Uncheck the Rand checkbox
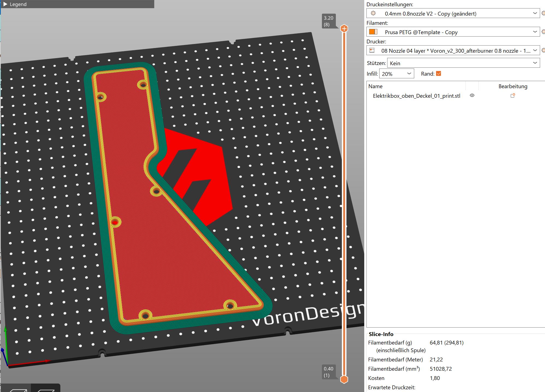The height and width of the screenshot is (392, 545). coord(439,73)
